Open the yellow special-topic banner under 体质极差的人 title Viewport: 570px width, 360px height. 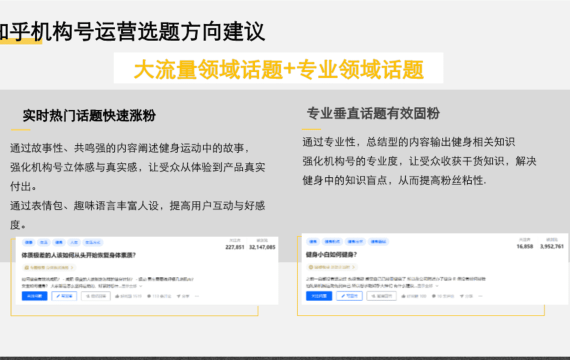click(49, 267)
